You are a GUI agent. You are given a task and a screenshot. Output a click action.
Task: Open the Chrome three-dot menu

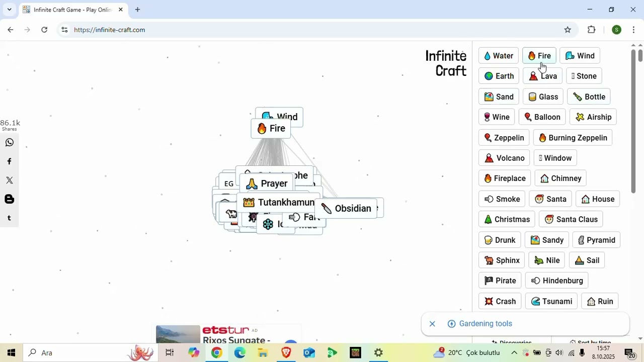[x=633, y=30]
